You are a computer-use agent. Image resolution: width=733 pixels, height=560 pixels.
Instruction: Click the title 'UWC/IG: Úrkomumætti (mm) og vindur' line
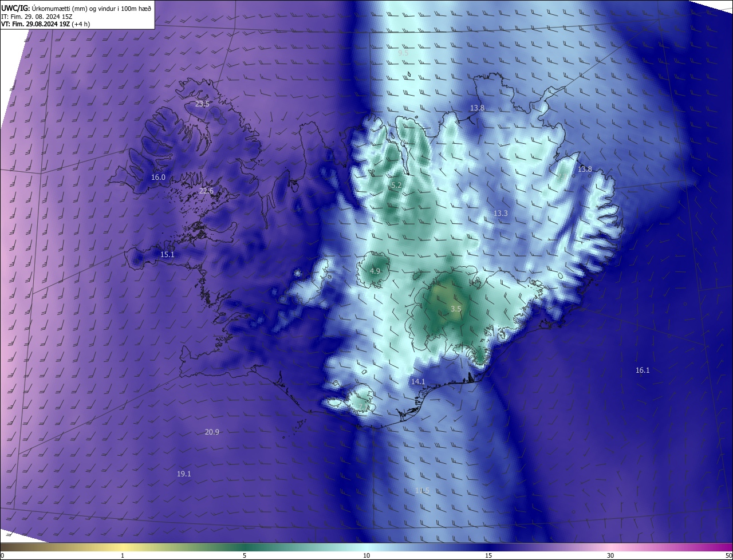point(76,7)
